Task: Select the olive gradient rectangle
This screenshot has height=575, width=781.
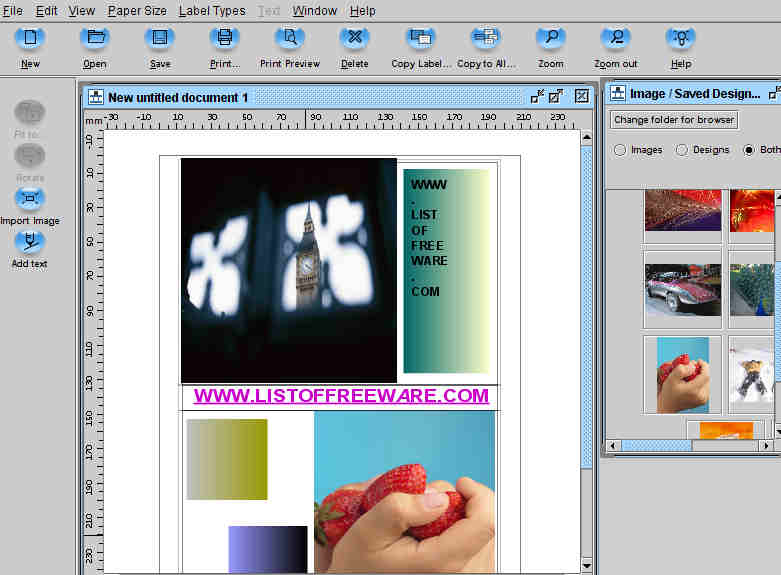Action: pyautogui.click(x=227, y=459)
